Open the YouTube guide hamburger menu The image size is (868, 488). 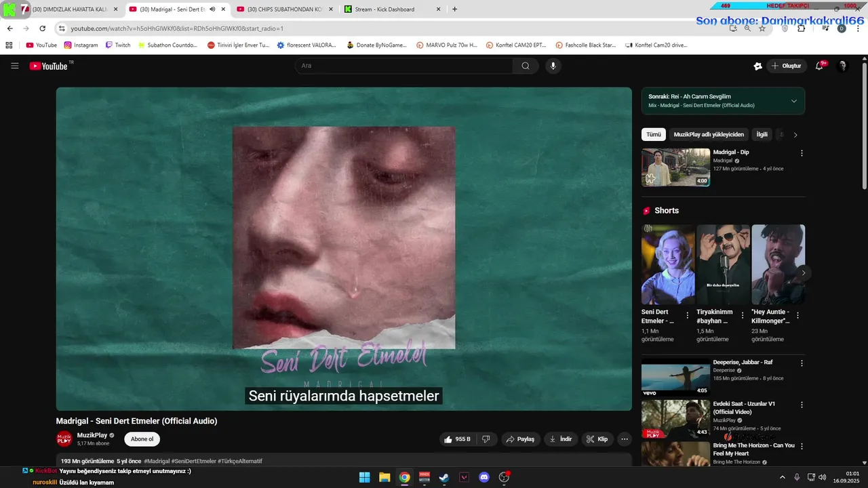point(15,66)
